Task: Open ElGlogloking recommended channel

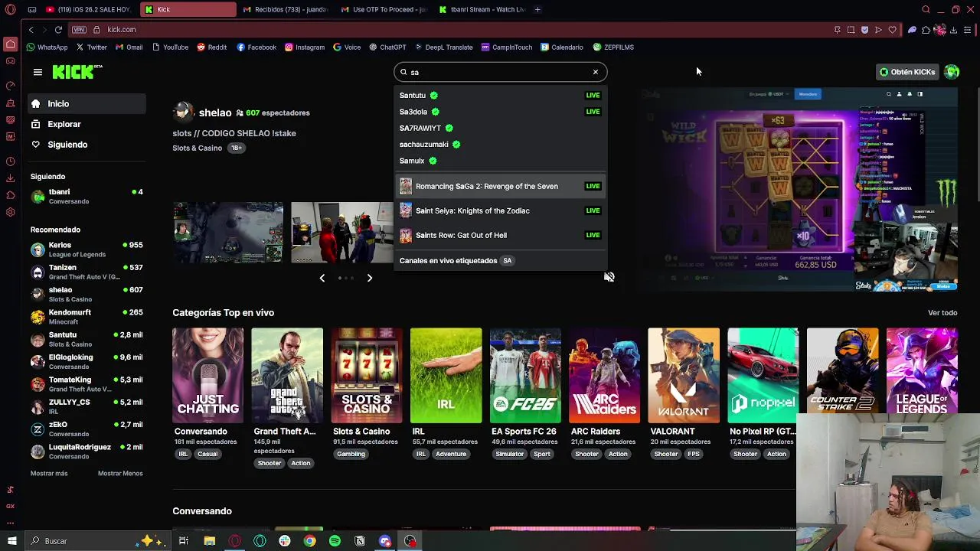Action: tap(87, 362)
